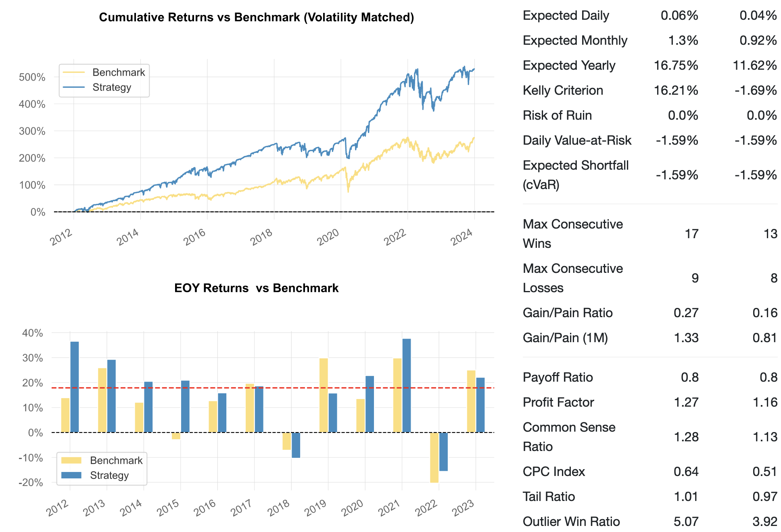Click the 2015 blue Strategy bar
781x532 pixels.
185,406
